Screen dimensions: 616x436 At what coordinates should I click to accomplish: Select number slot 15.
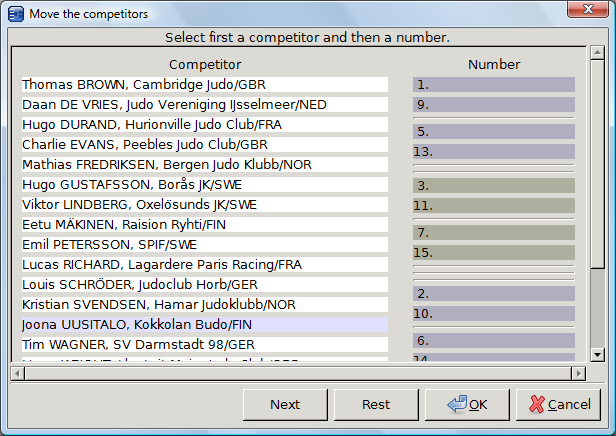point(493,252)
